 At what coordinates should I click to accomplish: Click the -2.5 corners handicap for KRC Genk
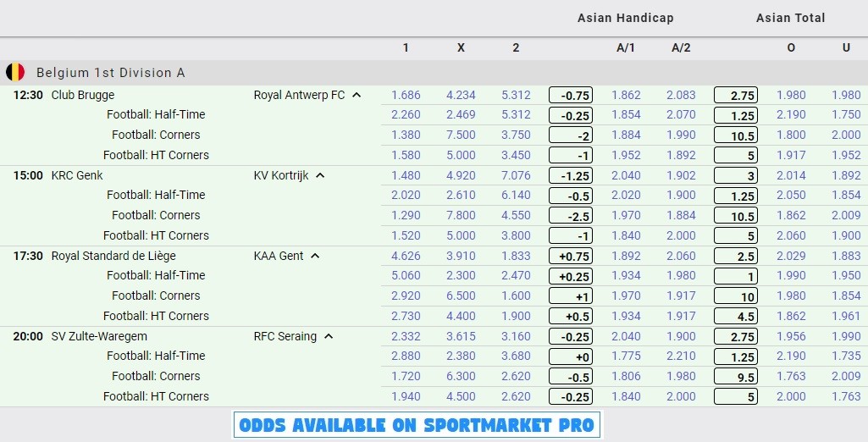[571, 216]
